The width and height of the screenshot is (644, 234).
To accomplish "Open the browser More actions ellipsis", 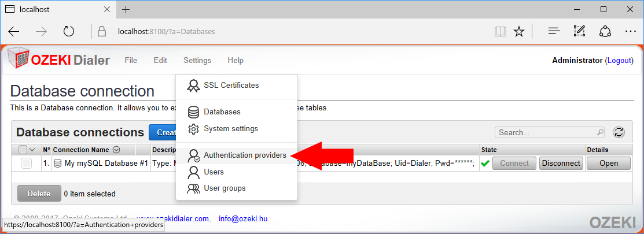I will [x=631, y=31].
